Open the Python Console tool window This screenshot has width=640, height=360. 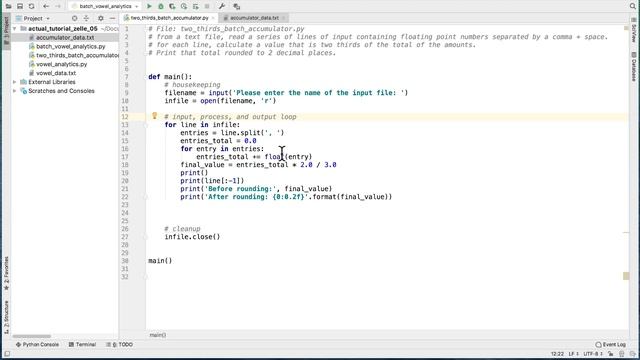click(37, 344)
